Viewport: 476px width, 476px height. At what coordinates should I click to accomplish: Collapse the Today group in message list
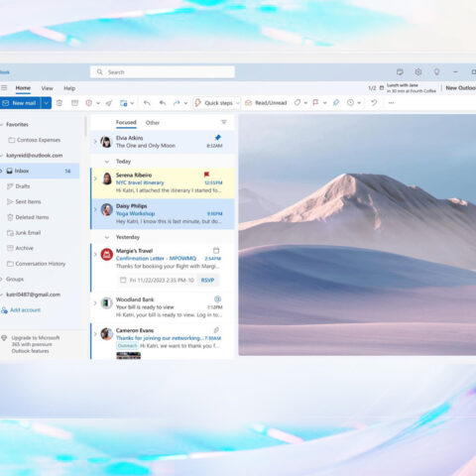click(x=107, y=162)
